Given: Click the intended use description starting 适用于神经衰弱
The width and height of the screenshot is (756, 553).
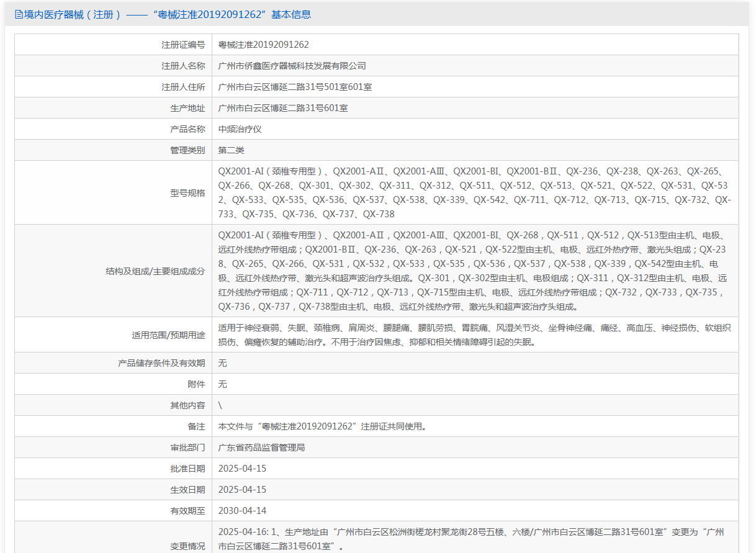Looking at the screenshot, I should pyautogui.click(x=474, y=335).
